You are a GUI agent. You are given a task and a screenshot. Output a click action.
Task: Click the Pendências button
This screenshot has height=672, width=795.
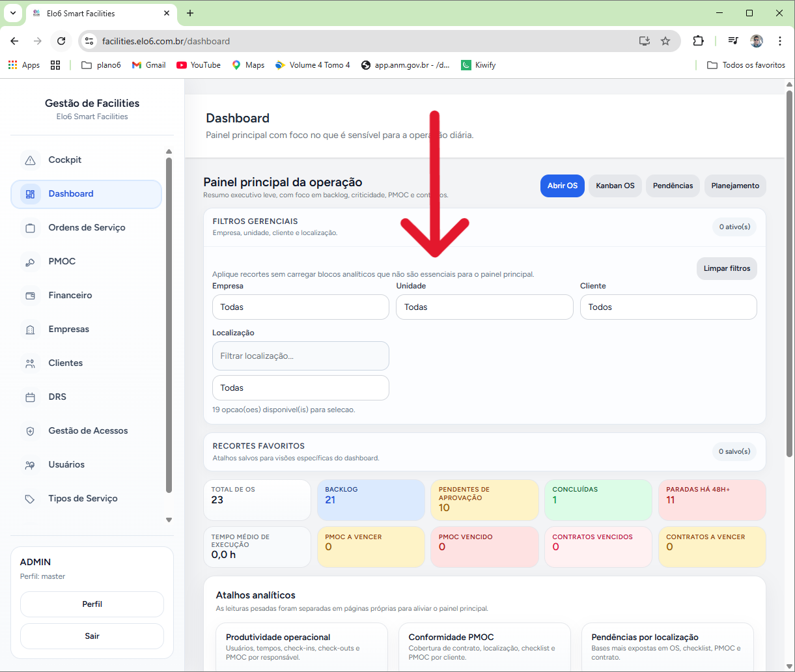tap(673, 186)
